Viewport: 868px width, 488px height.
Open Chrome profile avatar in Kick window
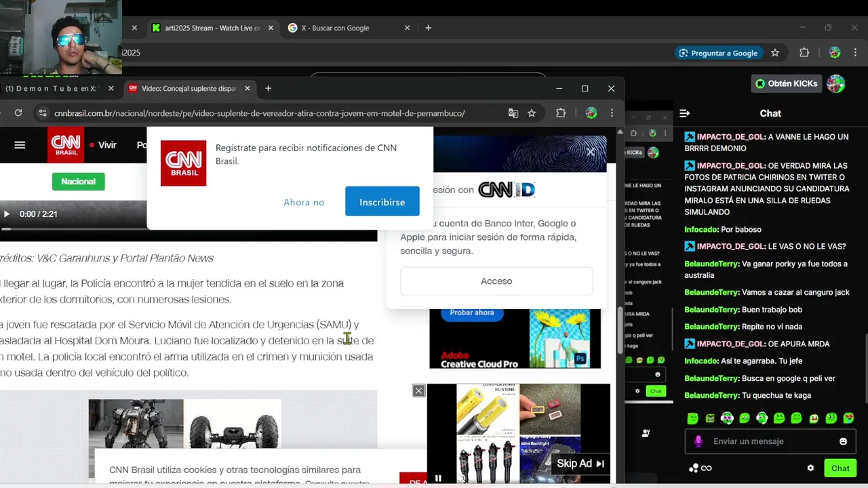[835, 53]
